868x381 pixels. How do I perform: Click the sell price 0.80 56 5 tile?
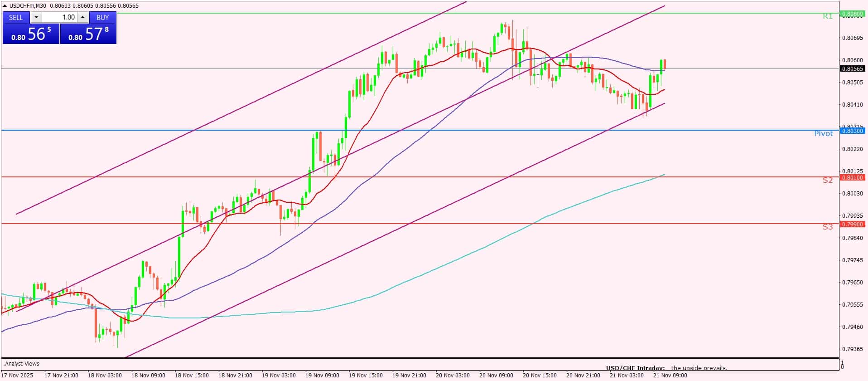point(31,34)
